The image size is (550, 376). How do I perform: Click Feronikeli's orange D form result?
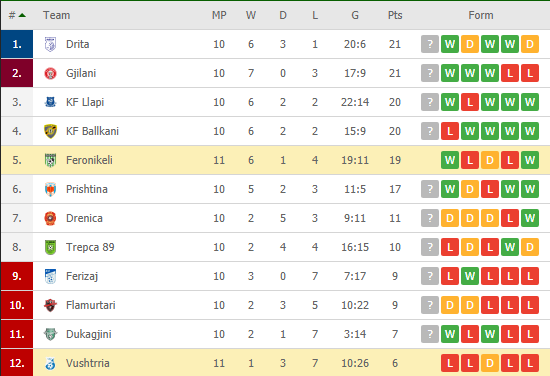[x=490, y=160]
